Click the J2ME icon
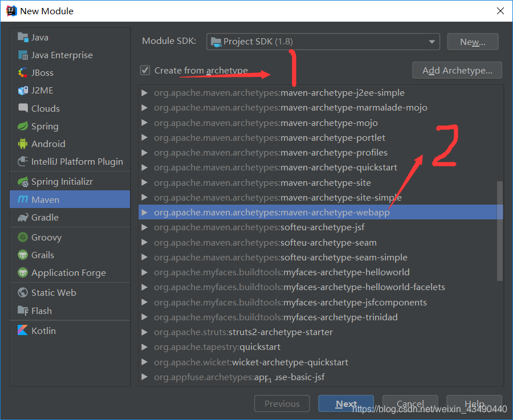 (x=23, y=90)
